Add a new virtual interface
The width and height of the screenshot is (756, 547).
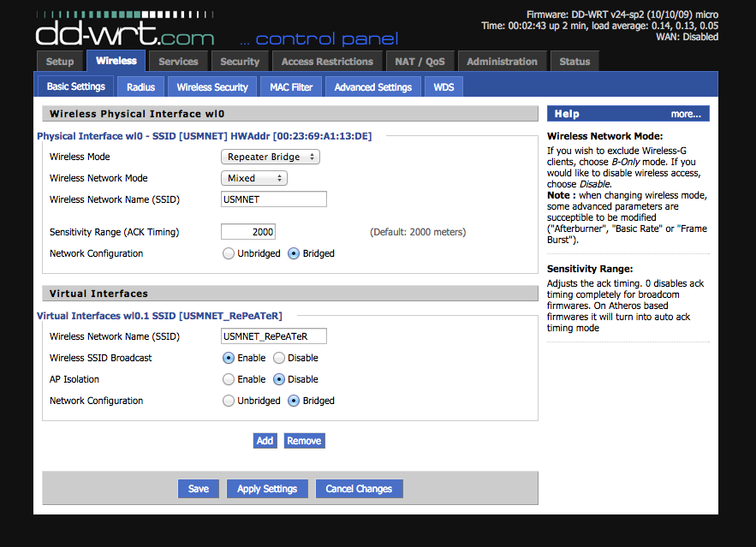(265, 441)
